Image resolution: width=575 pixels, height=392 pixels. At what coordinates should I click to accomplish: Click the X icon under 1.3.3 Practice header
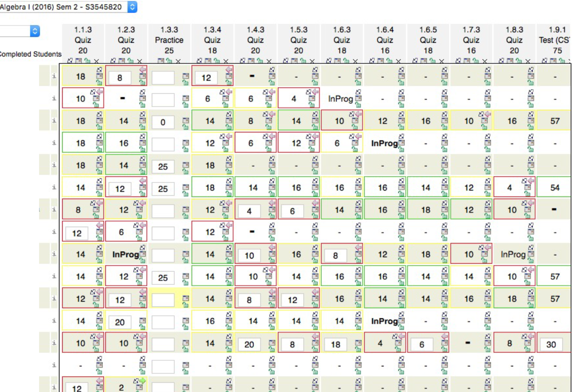[x=178, y=61]
